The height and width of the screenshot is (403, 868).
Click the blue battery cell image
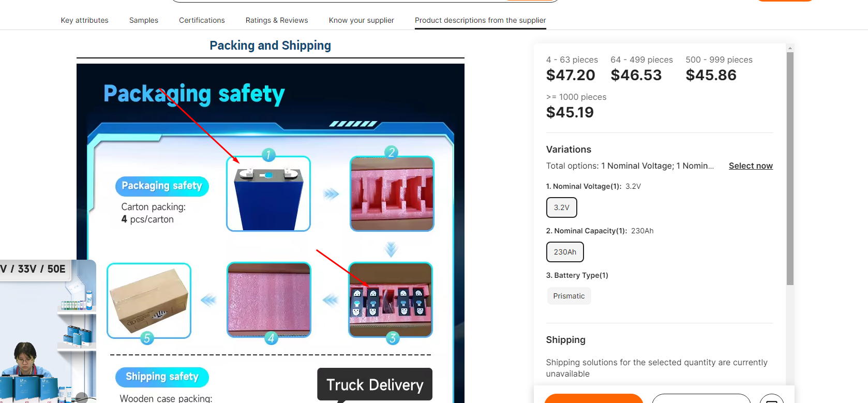coord(268,193)
